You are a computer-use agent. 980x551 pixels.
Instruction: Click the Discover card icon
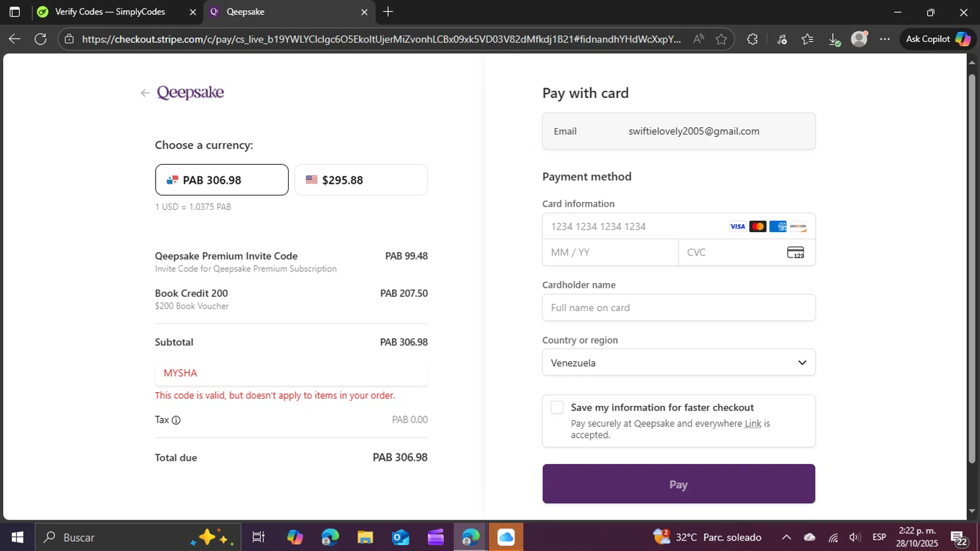click(798, 226)
